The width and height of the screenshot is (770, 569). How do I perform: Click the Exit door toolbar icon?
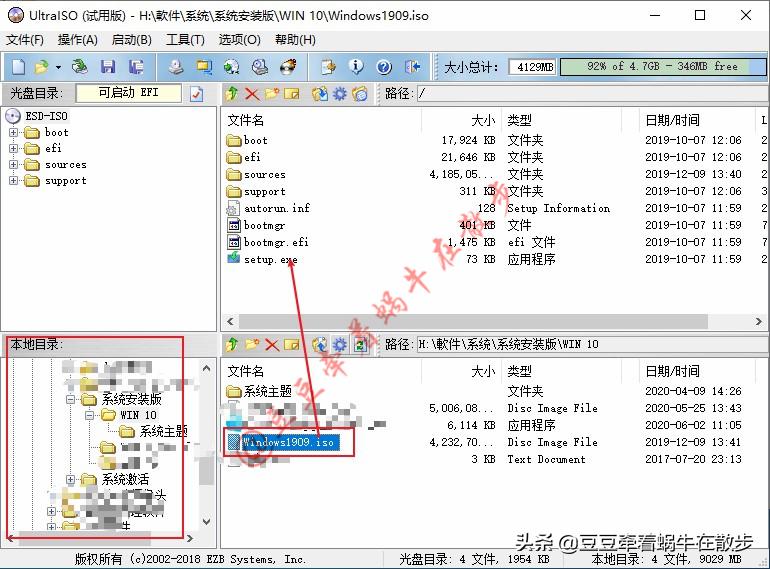[412, 67]
